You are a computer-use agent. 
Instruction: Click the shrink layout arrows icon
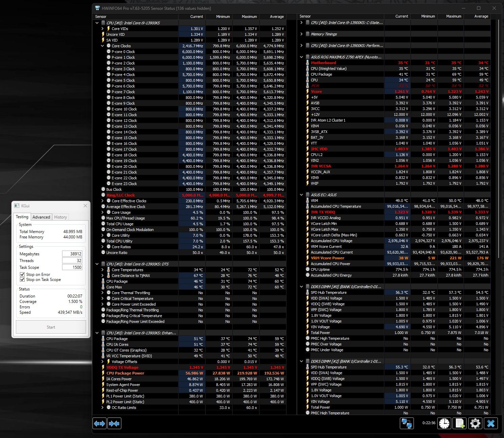pos(114,423)
